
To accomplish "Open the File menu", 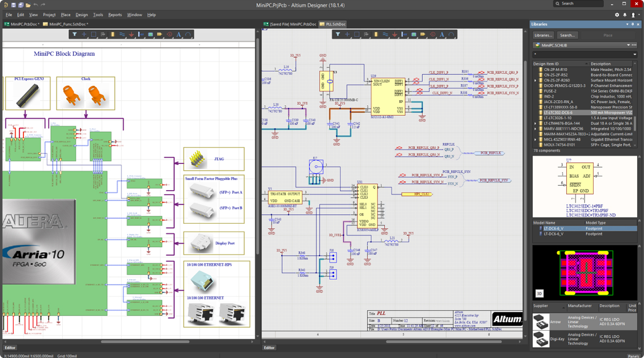I will [8, 15].
